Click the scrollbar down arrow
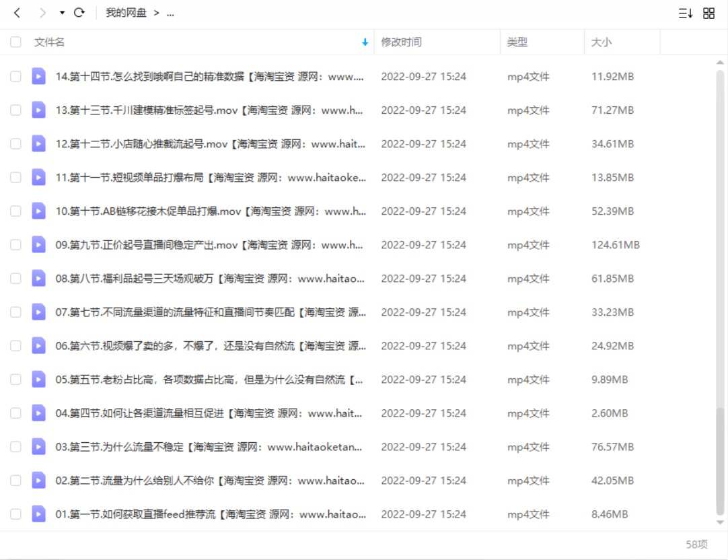The height and width of the screenshot is (560, 728). coord(720,522)
